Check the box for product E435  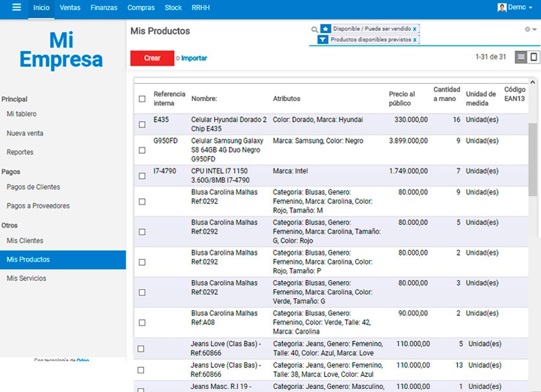[142, 124]
